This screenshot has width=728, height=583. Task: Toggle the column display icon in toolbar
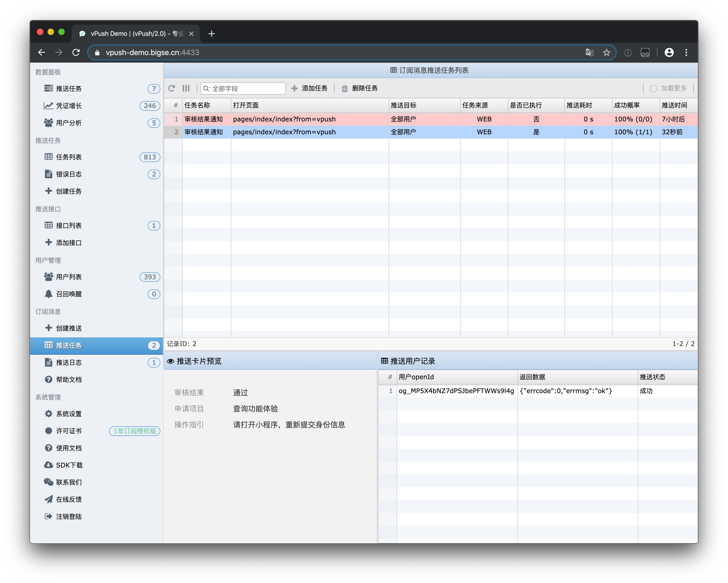click(x=186, y=88)
